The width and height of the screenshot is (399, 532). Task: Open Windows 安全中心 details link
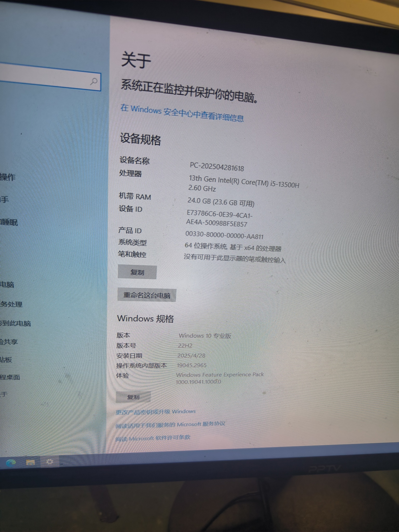(x=182, y=113)
